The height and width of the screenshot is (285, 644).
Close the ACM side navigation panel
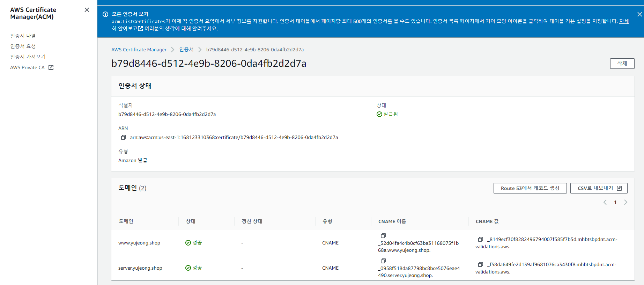click(x=87, y=10)
